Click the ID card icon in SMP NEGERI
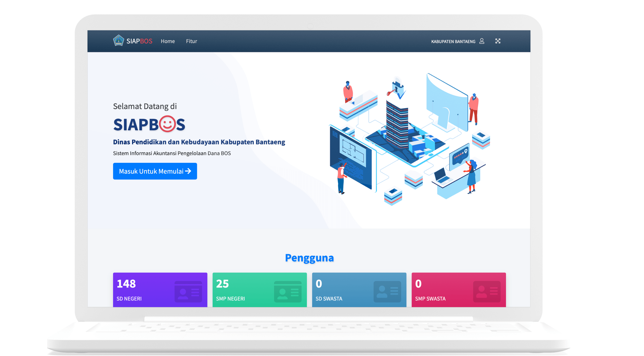644x356 pixels. pyautogui.click(x=288, y=292)
